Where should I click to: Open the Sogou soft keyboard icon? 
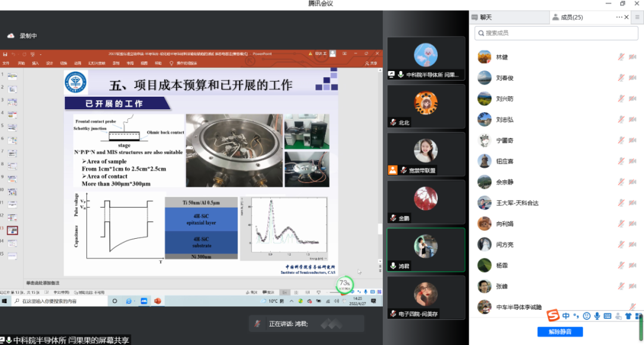tap(608, 316)
